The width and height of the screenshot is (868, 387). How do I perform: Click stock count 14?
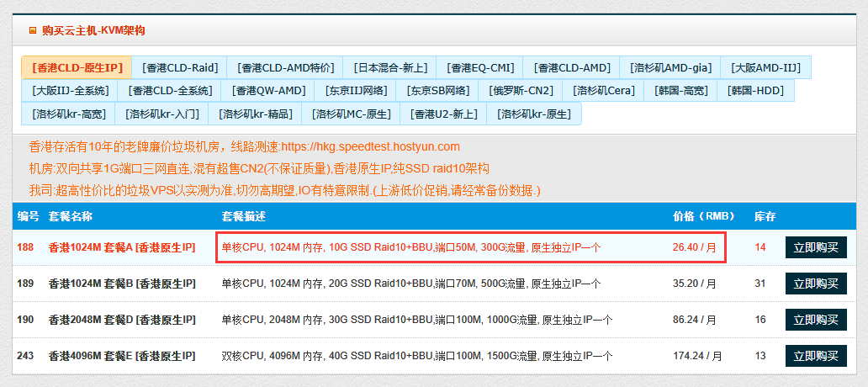pos(760,247)
